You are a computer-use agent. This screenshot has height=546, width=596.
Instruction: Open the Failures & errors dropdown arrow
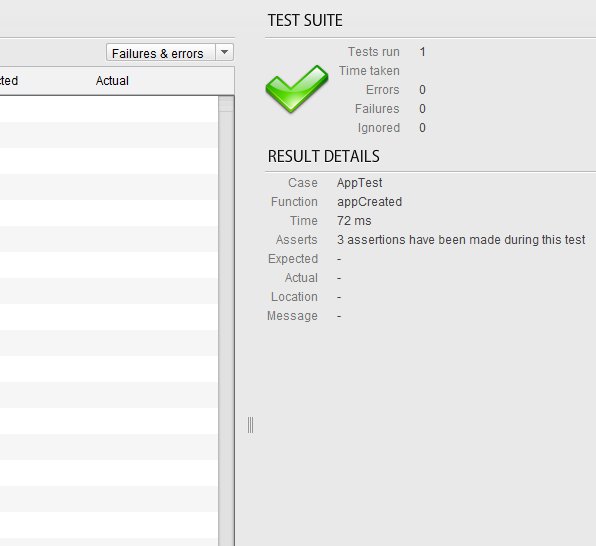click(225, 52)
